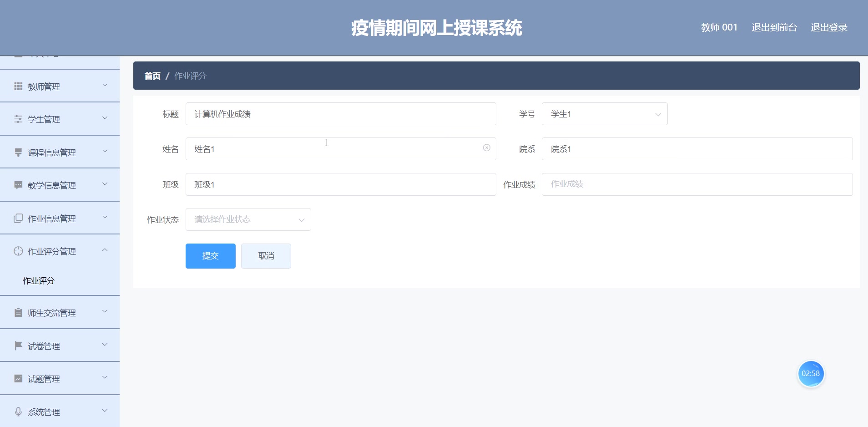Open 学生管理 in the sidebar

(x=60, y=119)
